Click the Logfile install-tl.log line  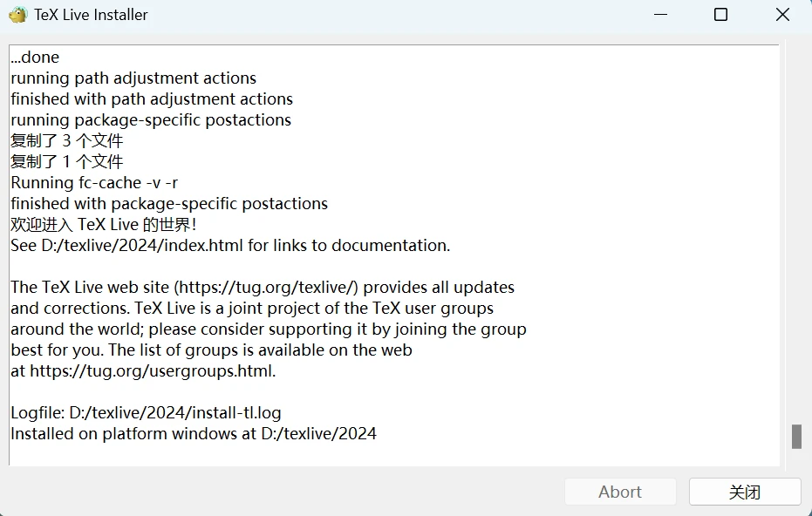[146, 413]
